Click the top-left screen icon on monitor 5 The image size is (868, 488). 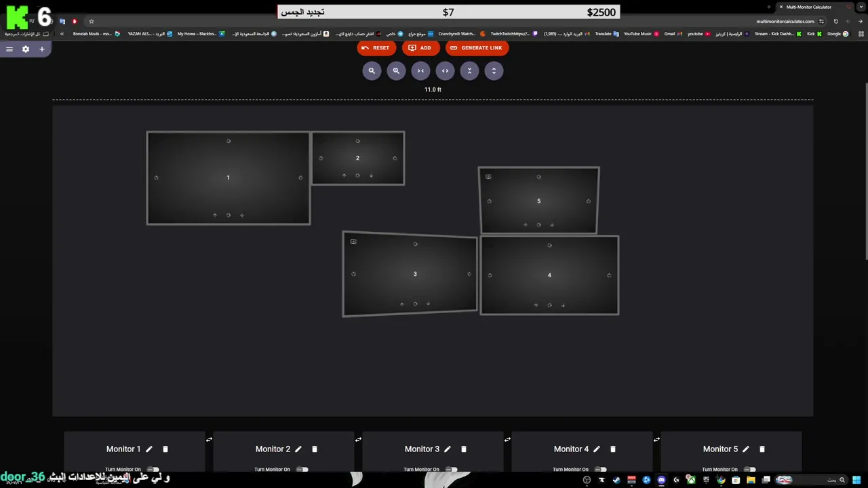[x=488, y=177]
